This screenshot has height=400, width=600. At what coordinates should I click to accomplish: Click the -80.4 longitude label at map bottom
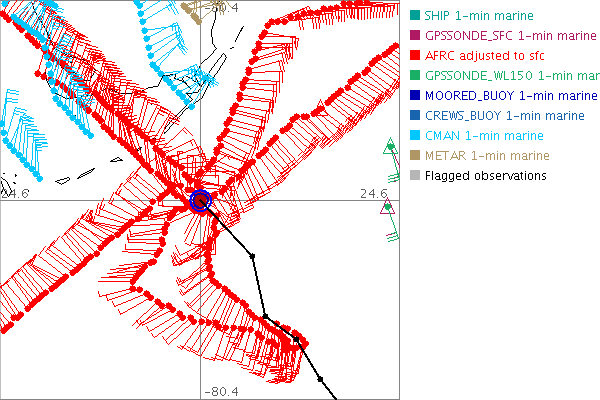pyautogui.click(x=220, y=392)
